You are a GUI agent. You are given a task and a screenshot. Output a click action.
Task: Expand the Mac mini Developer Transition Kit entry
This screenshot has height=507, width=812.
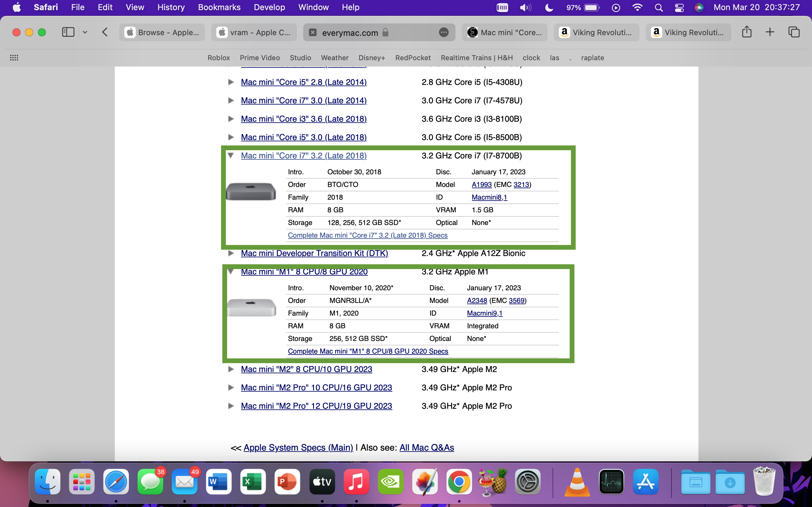231,253
